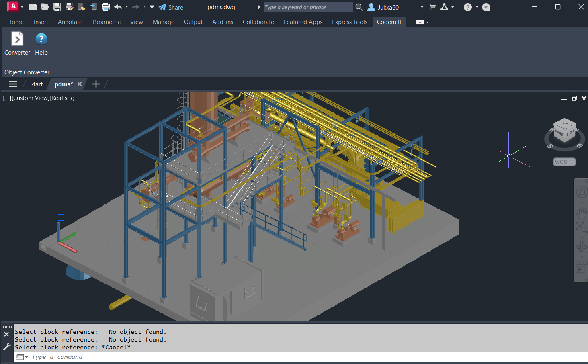The image size is (588, 364).
Task: Click the command line customize wrench icon
Action: tap(6, 346)
